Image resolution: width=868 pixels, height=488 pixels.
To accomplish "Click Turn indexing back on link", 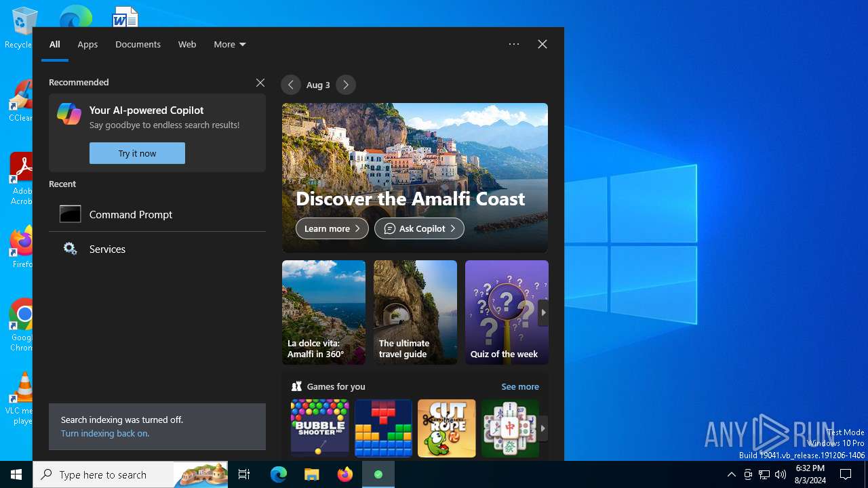I will tap(105, 433).
